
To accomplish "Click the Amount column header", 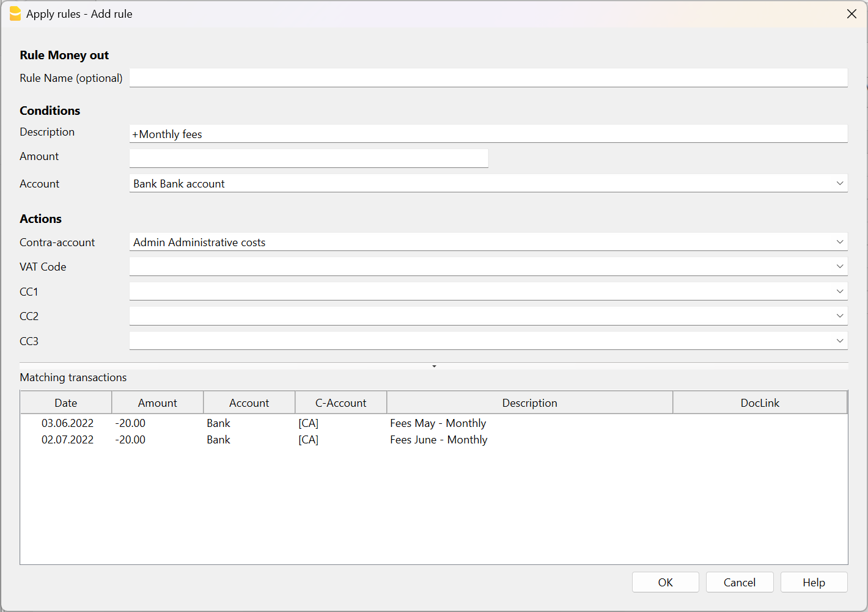I will tap(157, 403).
